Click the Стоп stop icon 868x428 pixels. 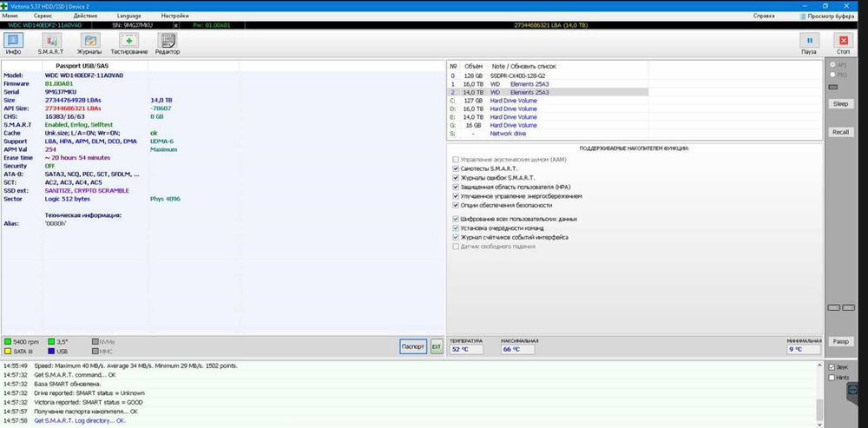point(843,41)
